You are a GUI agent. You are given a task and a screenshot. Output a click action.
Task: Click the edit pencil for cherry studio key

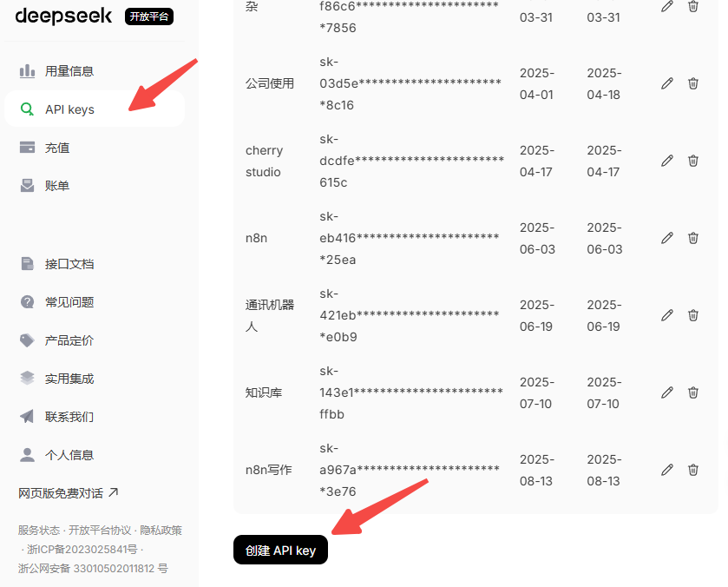click(x=666, y=161)
